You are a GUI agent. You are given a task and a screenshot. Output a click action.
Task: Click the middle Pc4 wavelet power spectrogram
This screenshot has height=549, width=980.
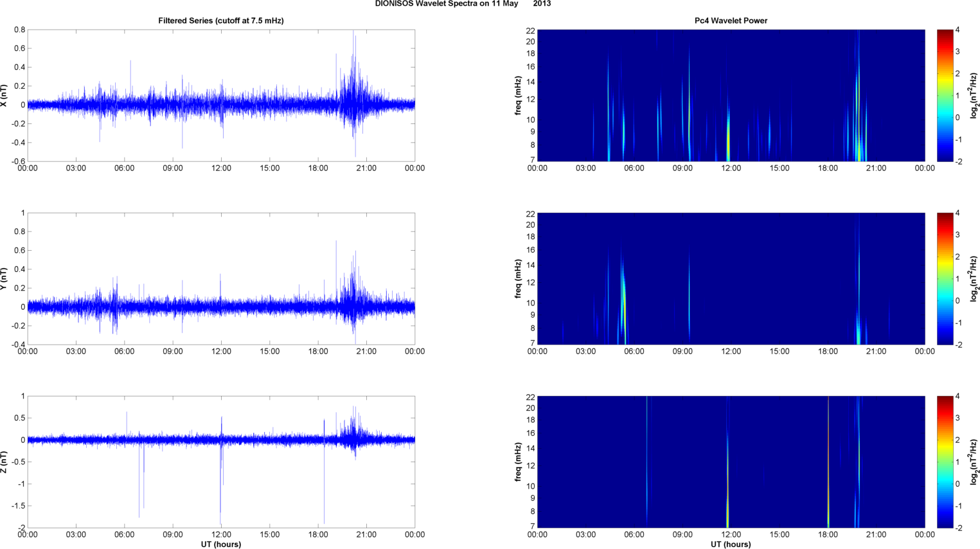(x=731, y=279)
